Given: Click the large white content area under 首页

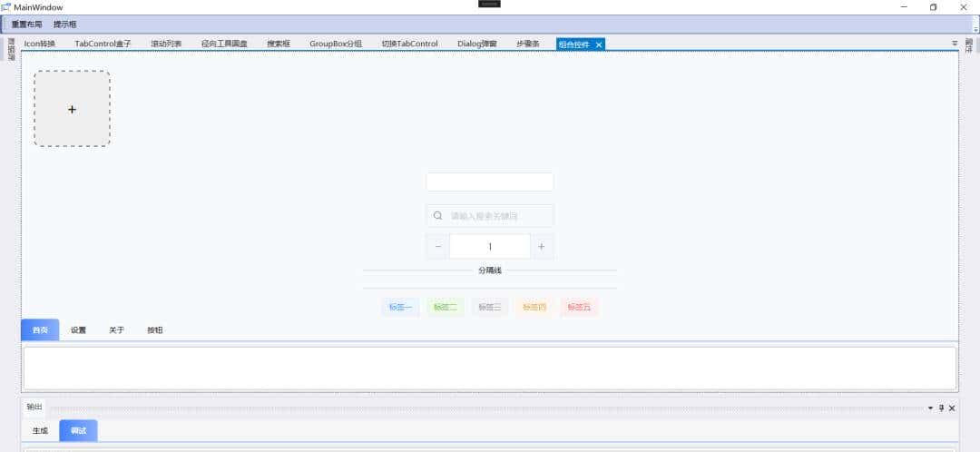Looking at the screenshot, I should point(489,368).
